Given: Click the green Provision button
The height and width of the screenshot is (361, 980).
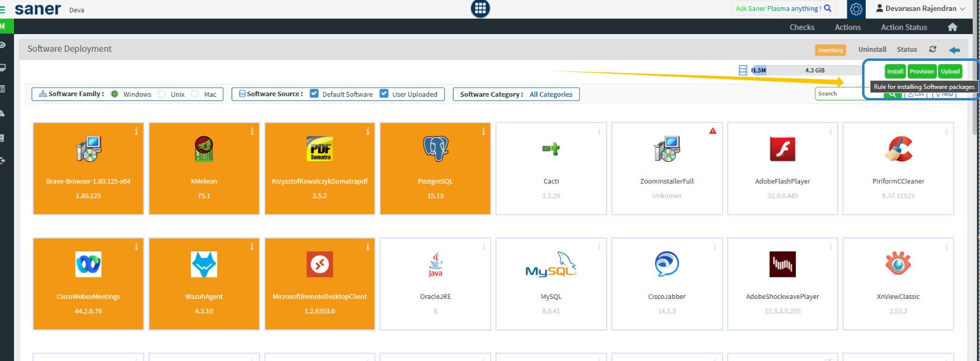Looking at the screenshot, I should (x=922, y=71).
